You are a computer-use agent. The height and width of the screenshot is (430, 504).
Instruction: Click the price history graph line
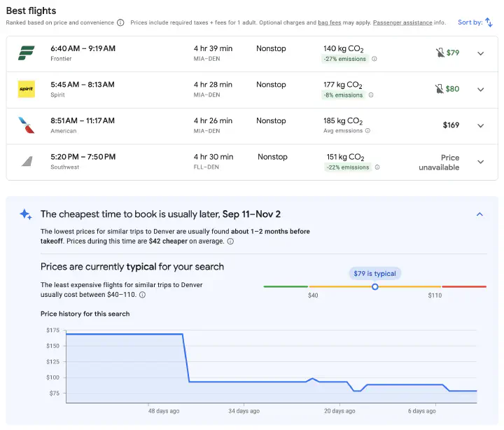pos(126,335)
